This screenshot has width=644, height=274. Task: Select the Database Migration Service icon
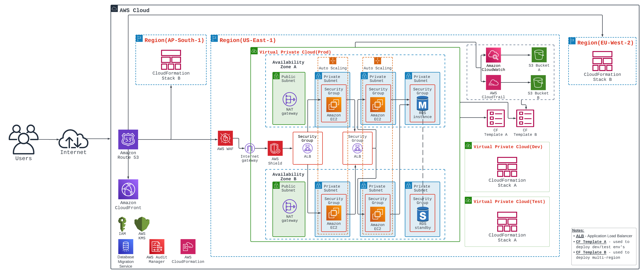[x=126, y=246]
